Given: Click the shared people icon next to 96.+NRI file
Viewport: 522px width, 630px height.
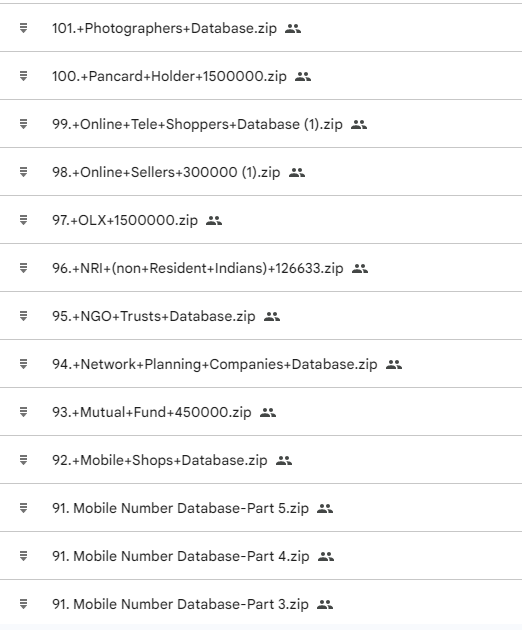Looking at the screenshot, I should pyautogui.click(x=360, y=268).
